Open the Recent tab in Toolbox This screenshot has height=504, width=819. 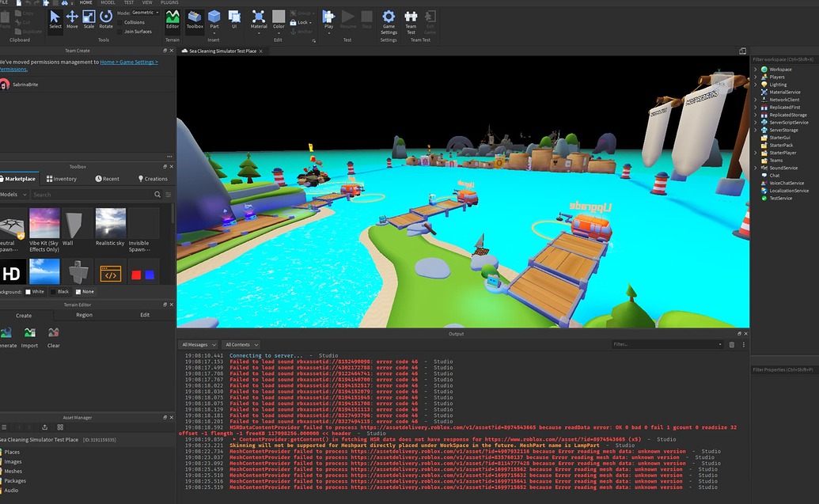(x=107, y=179)
